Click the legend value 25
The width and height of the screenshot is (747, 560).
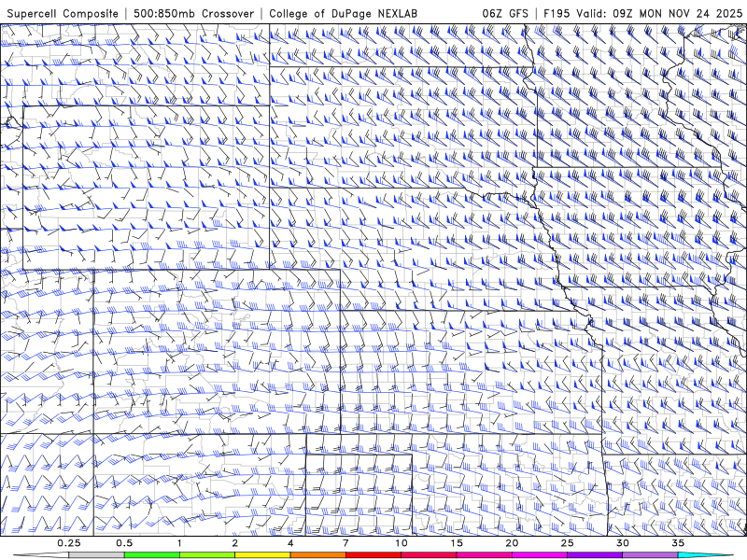point(568,543)
